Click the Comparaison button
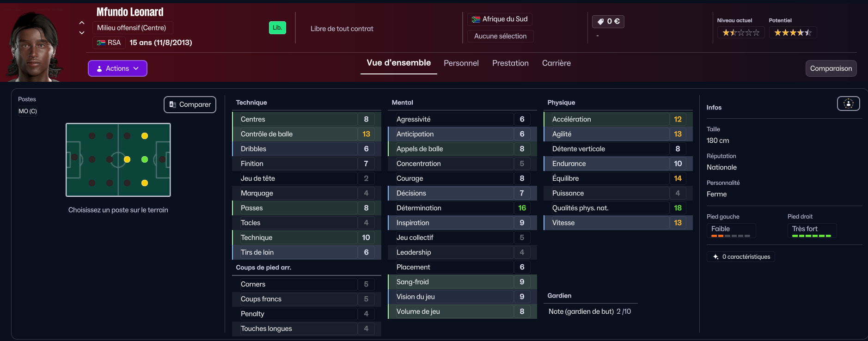The height and width of the screenshot is (341, 868). (x=831, y=68)
